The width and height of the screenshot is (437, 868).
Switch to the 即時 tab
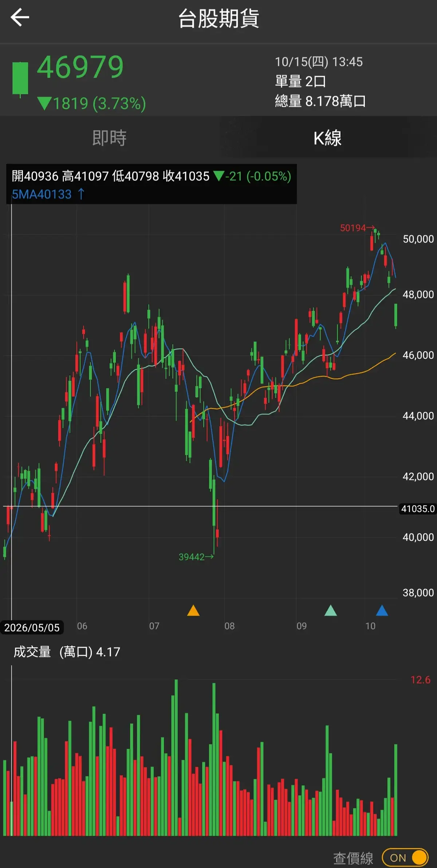click(x=109, y=138)
